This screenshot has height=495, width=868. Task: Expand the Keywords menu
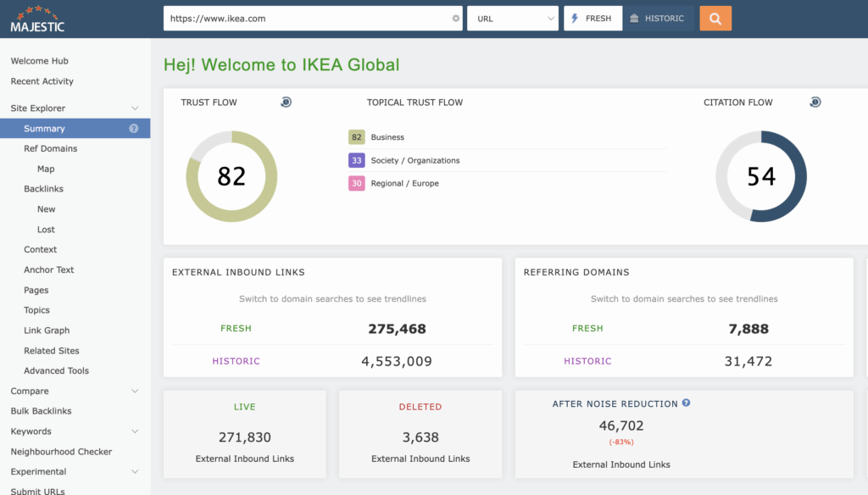point(135,431)
